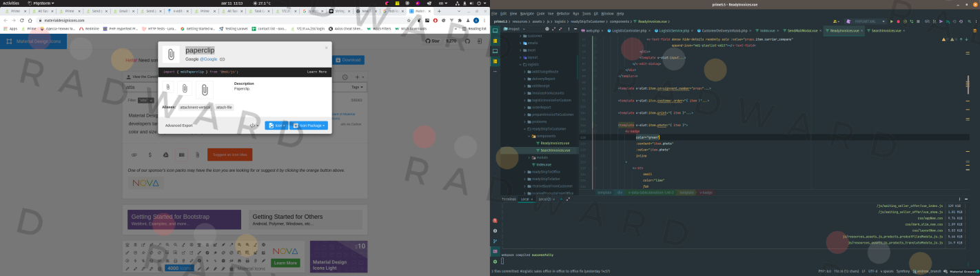The height and width of the screenshot is (276, 980).
Task: Open the blue Icon download dropdown
Action: [x=276, y=126]
